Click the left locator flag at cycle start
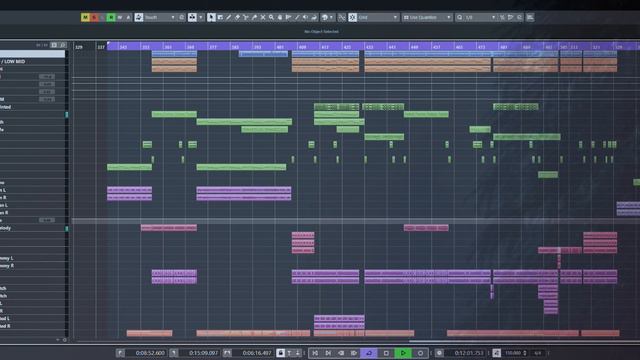 (108, 43)
